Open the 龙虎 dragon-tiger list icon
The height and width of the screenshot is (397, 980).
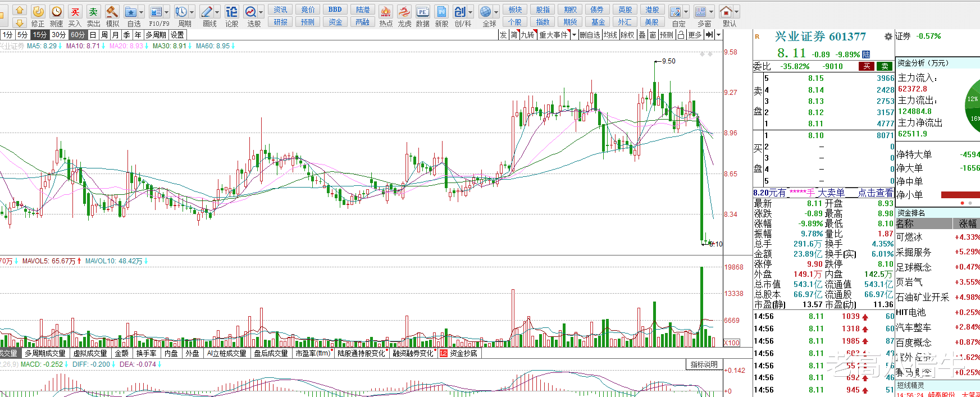(x=404, y=12)
